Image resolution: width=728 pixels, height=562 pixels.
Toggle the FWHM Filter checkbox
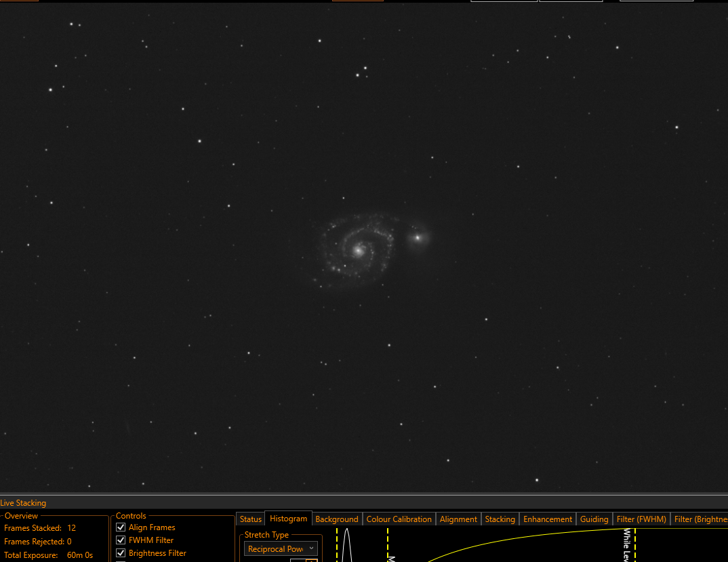(x=121, y=540)
